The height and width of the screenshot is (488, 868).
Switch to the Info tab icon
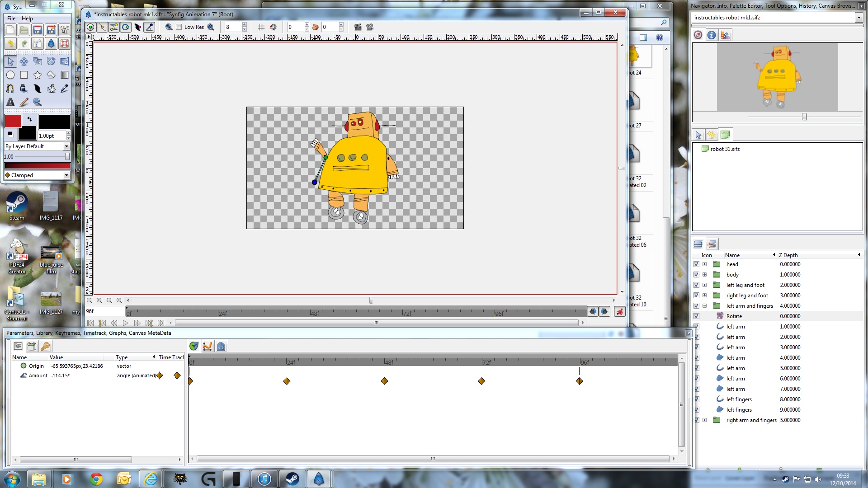(712, 35)
